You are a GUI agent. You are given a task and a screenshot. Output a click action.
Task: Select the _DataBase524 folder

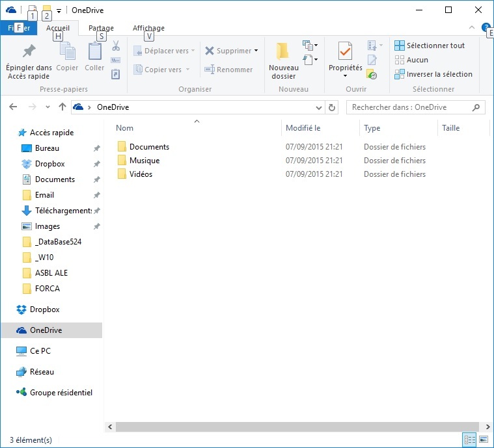click(x=58, y=242)
